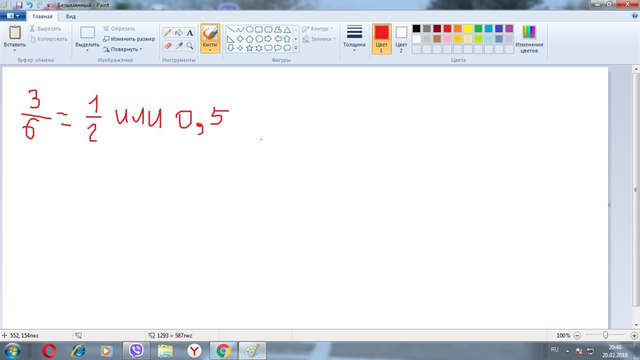This screenshot has height=360, width=640.
Task: Select the Color picker eyedropper tool
Action: coord(179,46)
